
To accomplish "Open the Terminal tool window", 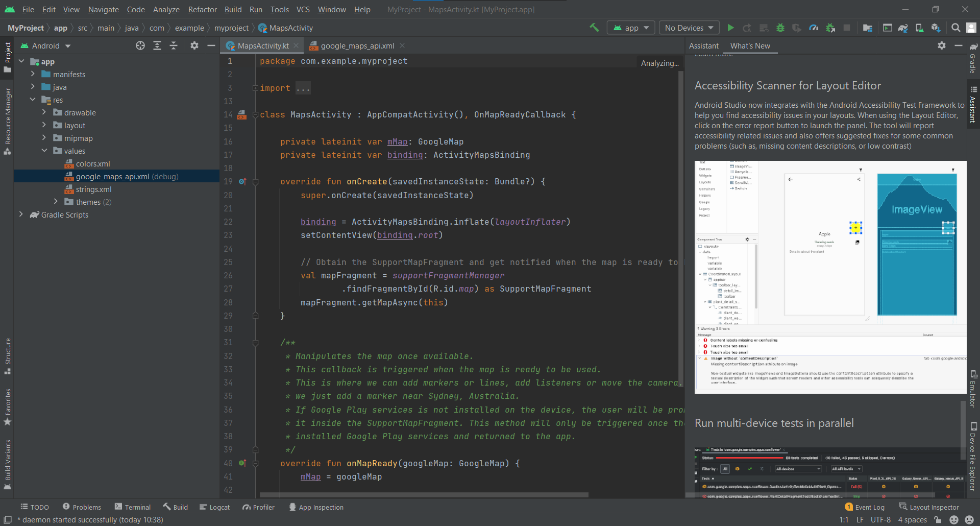I will 133,507.
